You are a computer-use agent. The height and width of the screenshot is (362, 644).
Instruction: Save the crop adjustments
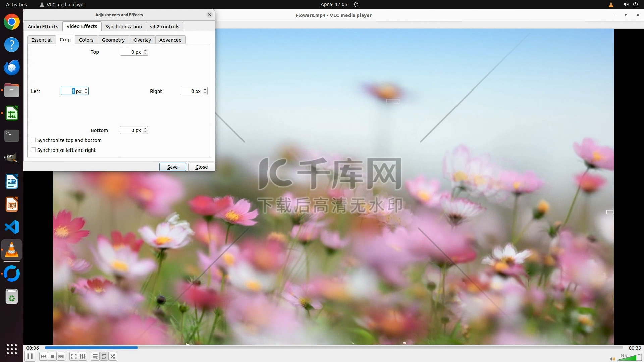(x=172, y=167)
